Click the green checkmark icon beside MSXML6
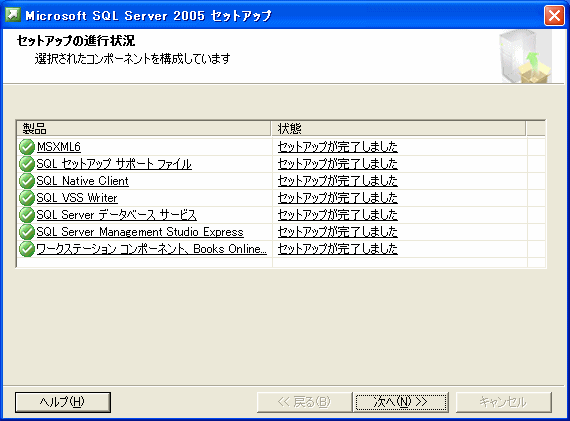The height and width of the screenshot is (421, 570). click(27, 147)
